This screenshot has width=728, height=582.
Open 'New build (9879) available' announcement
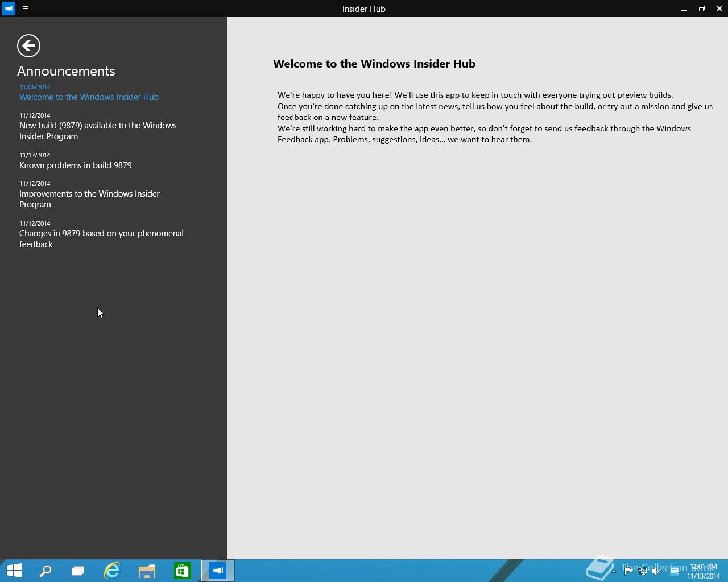[x=98, y=126]
